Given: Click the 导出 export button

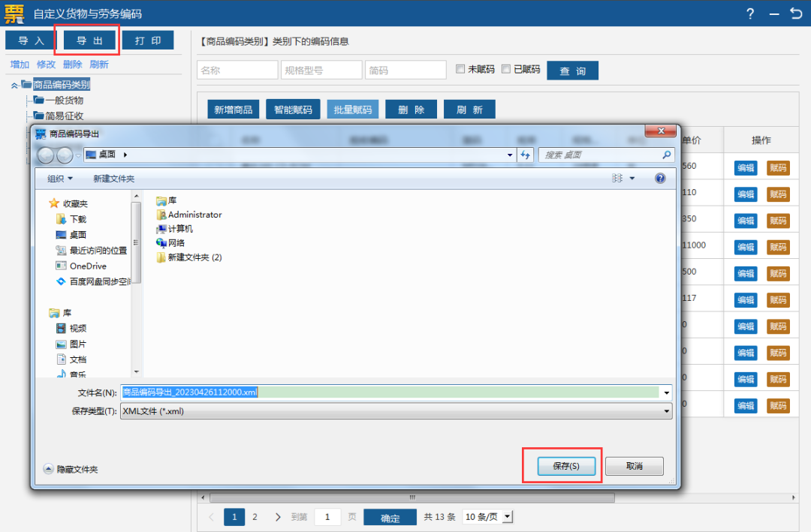Looking at the screenshot, I should point(89,41).
